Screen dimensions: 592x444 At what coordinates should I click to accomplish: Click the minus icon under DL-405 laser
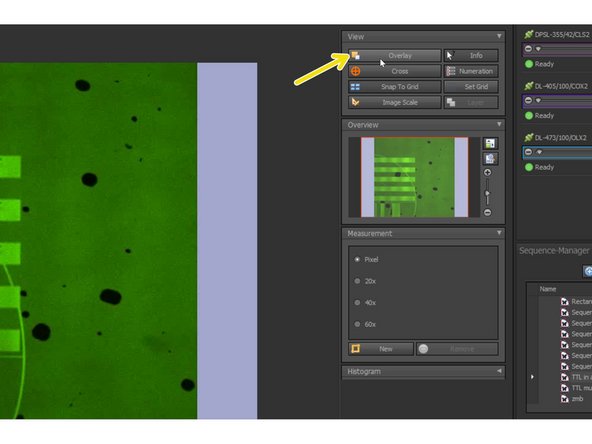(528, 100)
